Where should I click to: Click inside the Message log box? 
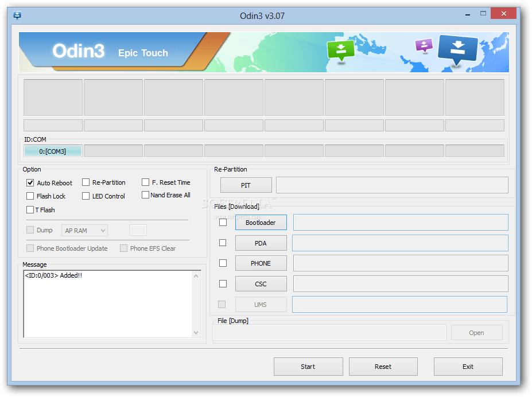[107, 304]
